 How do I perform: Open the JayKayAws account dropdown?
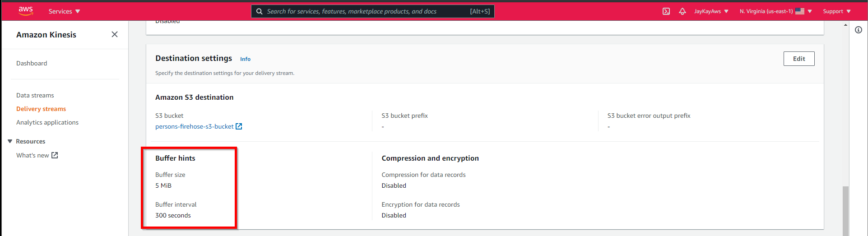(x=711, y=11)
